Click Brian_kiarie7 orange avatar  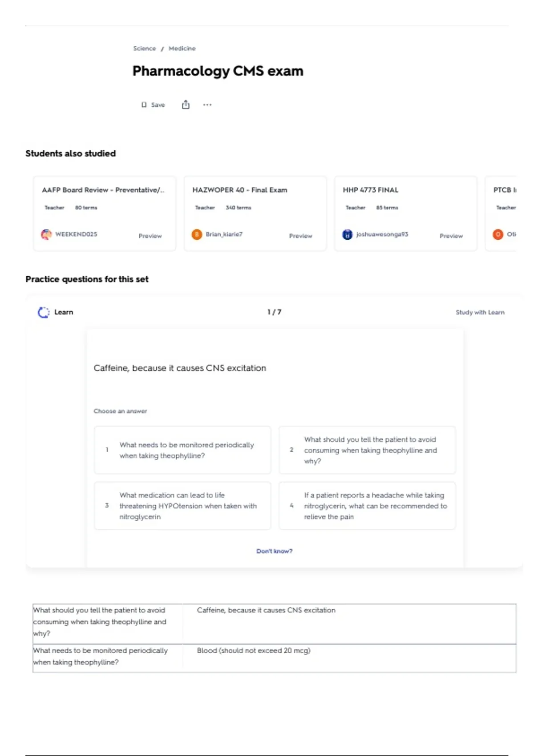coord(197,234)
